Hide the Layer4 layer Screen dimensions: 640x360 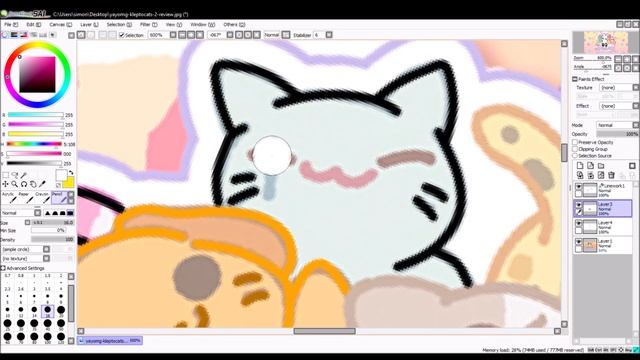pos(578,223)
